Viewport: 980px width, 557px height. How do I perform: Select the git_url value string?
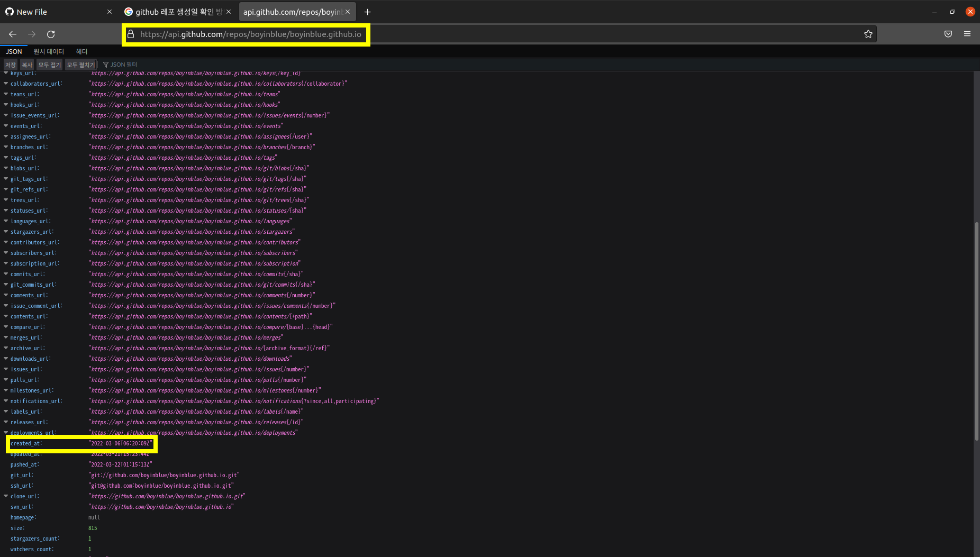(x=164, y=475)
